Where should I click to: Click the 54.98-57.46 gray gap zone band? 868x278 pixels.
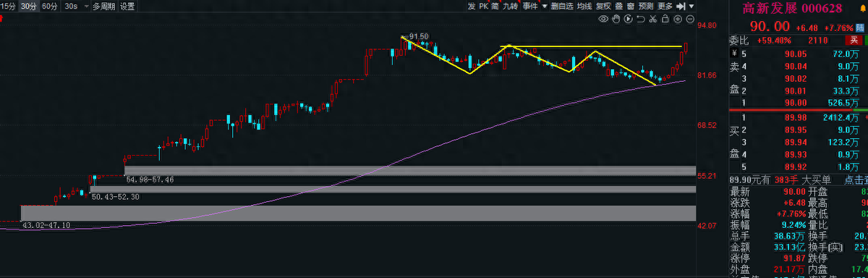pyautogui.click(x=410, y=170)
